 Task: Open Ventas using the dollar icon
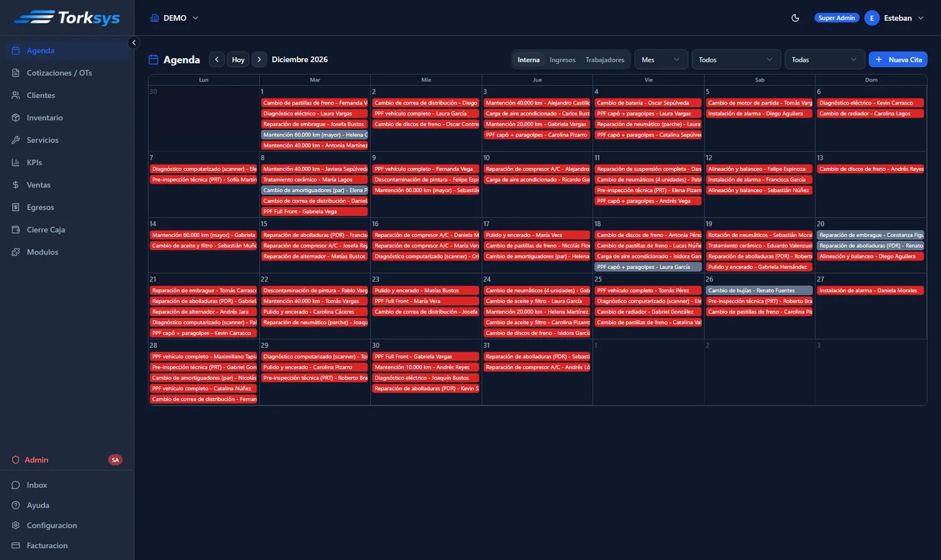(16, 185)
